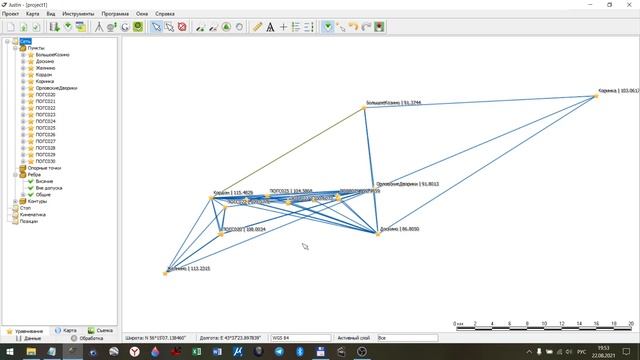Click the green square map toolbar icon

pos(138,27)
